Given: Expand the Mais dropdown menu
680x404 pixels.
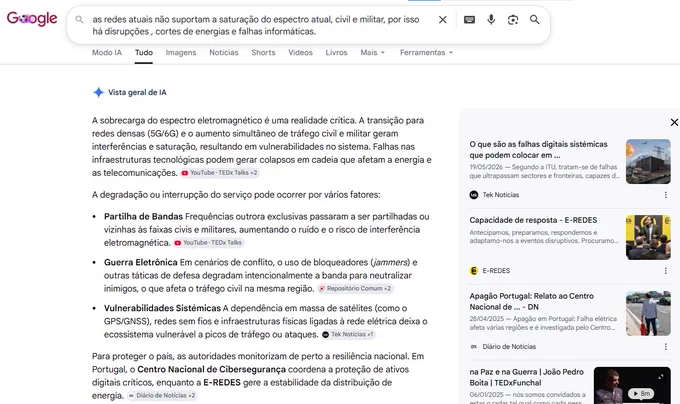Looking at the screenshot, I should pyautogui.click(x=373, y=52).
